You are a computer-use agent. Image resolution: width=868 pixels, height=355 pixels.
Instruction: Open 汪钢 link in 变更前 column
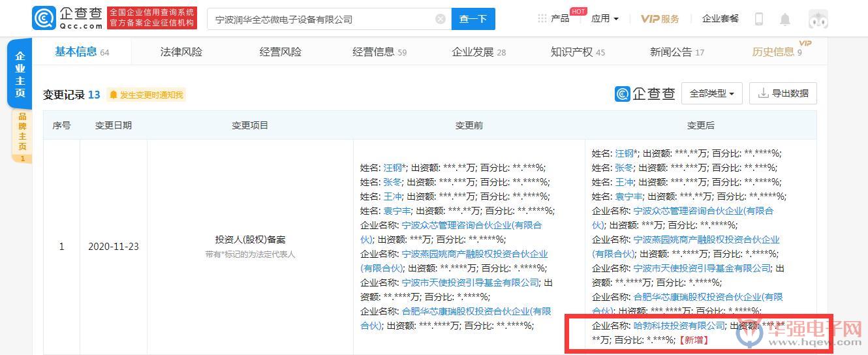pos(392,168)
